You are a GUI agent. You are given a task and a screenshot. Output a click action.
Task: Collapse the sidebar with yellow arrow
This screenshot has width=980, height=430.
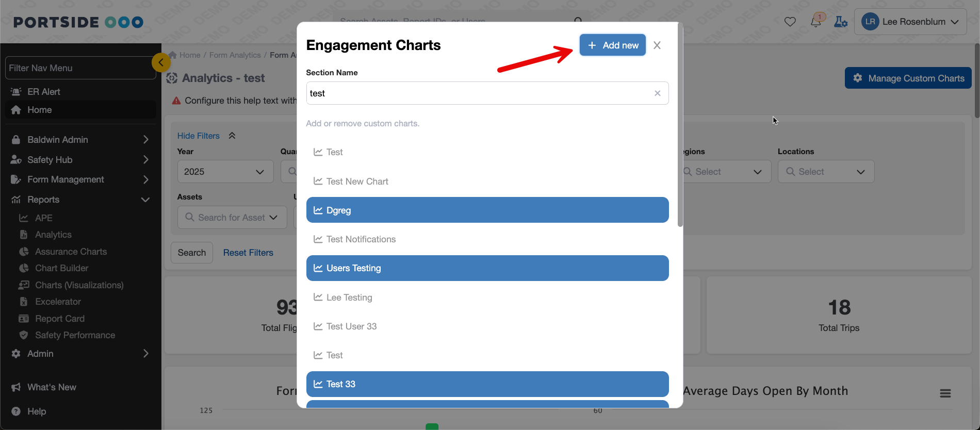pos(161,63)
